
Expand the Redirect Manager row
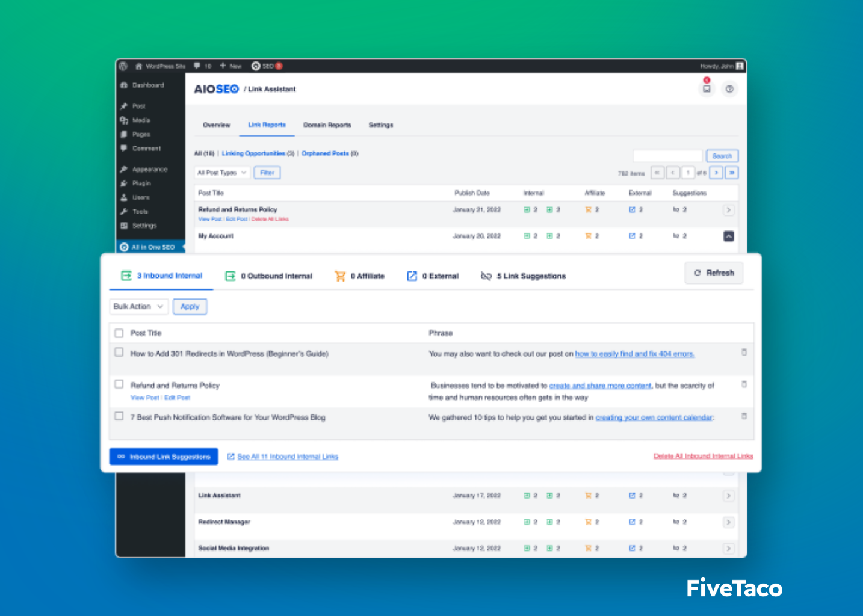[x=728, y=522]
